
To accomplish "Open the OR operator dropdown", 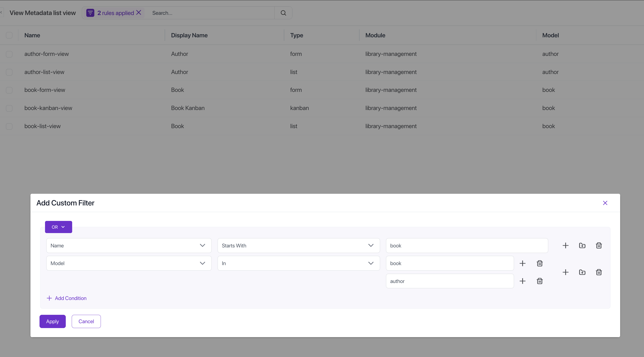I will coord(58,227).
